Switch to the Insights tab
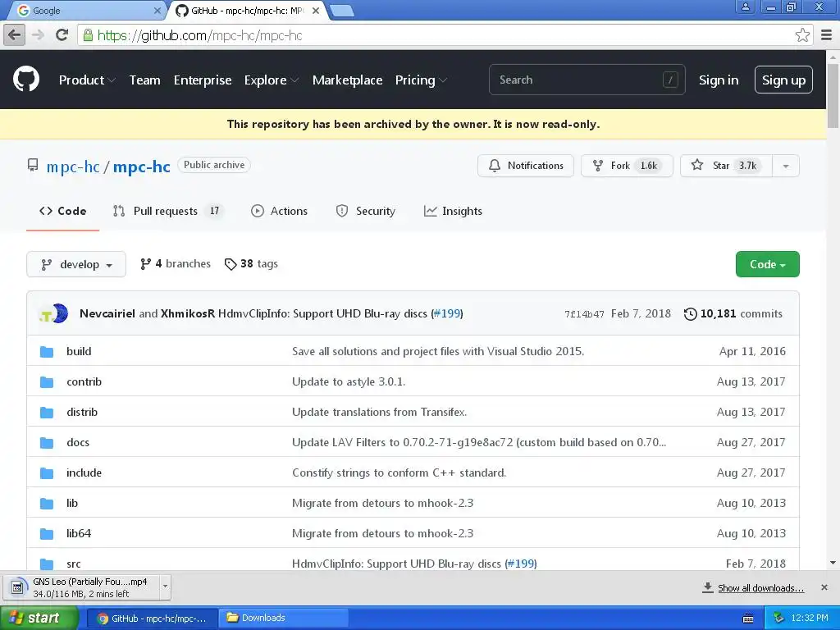This screenshot has width=840, height=630. [x=453, y=211]
